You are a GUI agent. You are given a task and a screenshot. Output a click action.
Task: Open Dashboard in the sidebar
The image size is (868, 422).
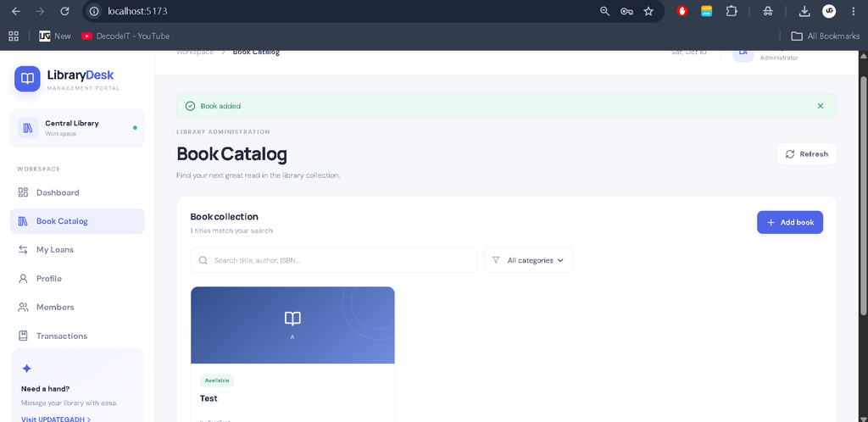(x=77, y=192)
